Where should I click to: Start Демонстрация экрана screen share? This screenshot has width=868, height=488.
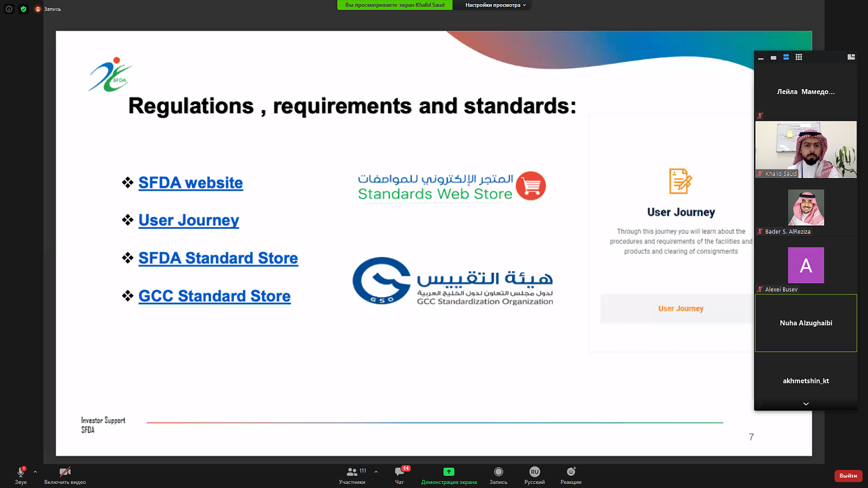coord(449,475)
